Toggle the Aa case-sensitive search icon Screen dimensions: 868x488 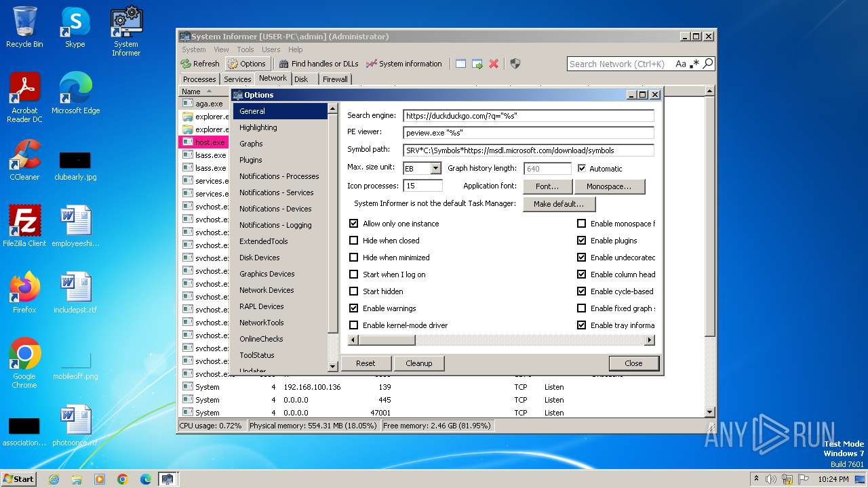tap(681, 64)
